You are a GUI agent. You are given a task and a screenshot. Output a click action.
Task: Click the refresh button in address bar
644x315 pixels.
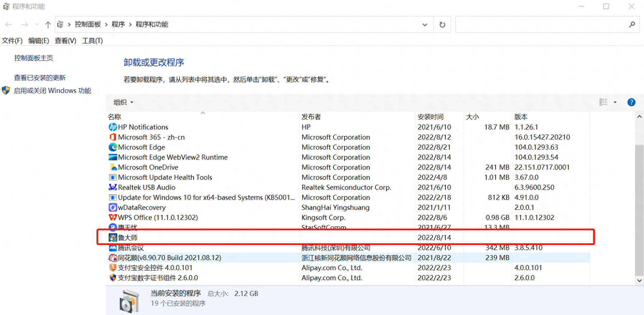coord(442,24)
